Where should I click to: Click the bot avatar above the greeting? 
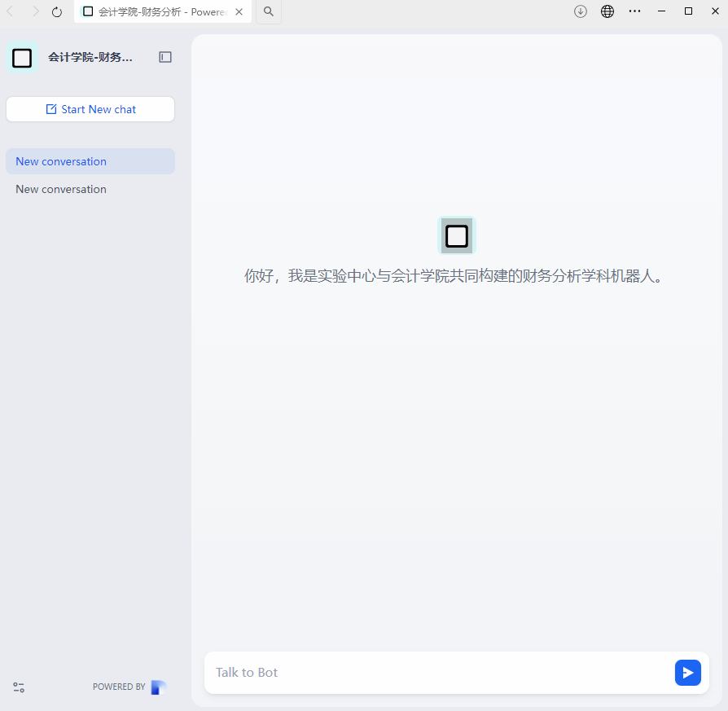pos(457,236)
